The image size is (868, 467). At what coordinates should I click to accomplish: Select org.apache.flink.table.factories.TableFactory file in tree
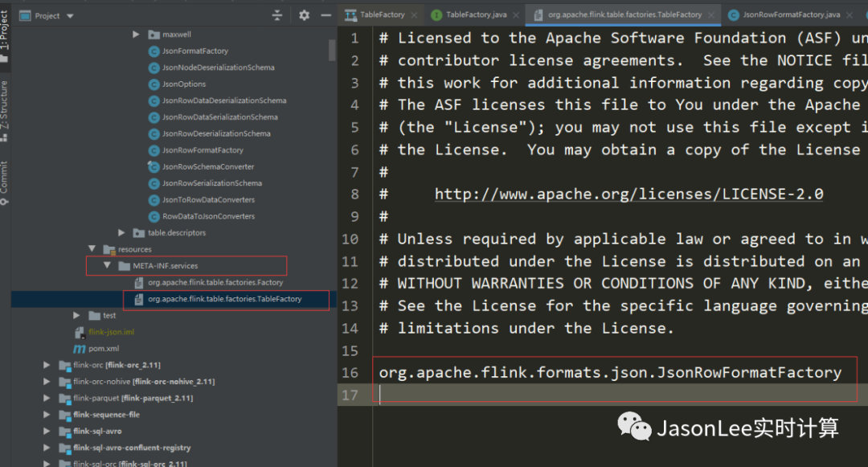point(225,299)
